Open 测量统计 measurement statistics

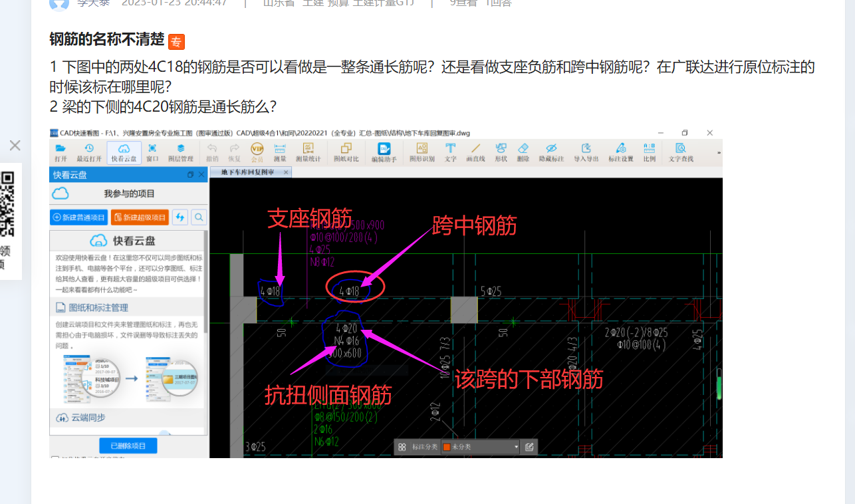click(308, 152)
